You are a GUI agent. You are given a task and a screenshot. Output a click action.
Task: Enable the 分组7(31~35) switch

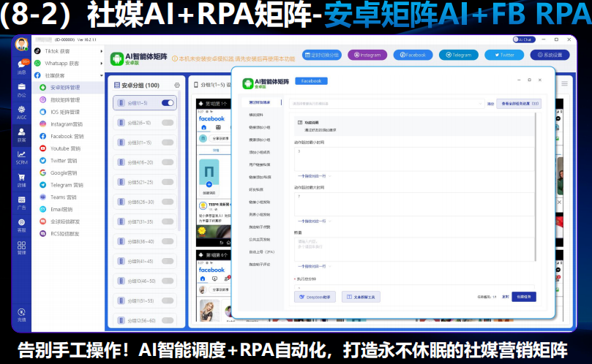pyautogui.click(x=168, y=221)
